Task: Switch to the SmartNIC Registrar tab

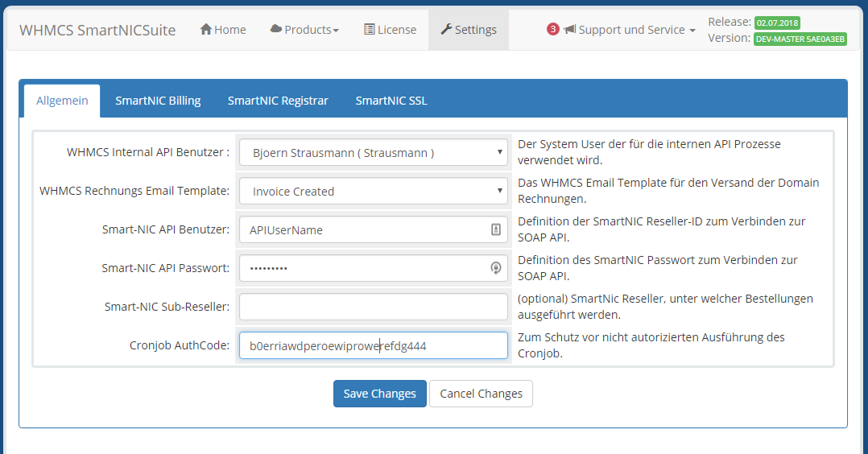Action: pyautogui.click(x=278, y=101)
